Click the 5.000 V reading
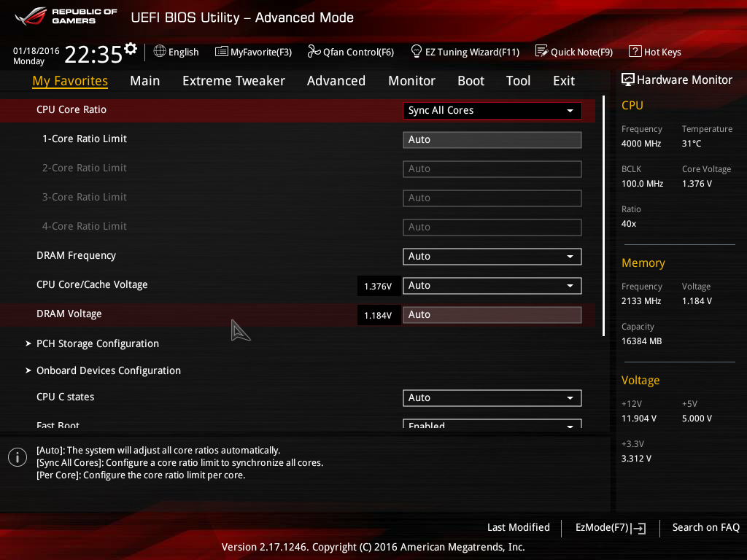747x560 pixels. pos(697,418)
